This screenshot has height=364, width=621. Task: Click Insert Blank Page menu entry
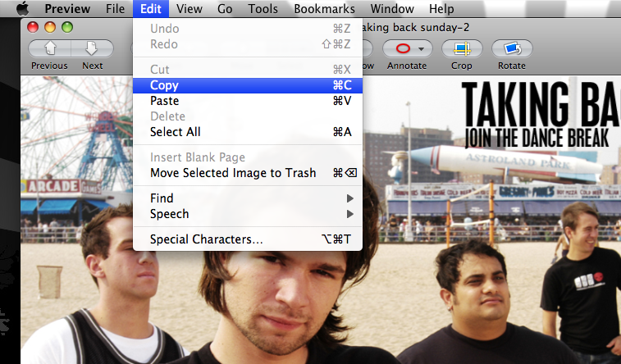[248, 157]
